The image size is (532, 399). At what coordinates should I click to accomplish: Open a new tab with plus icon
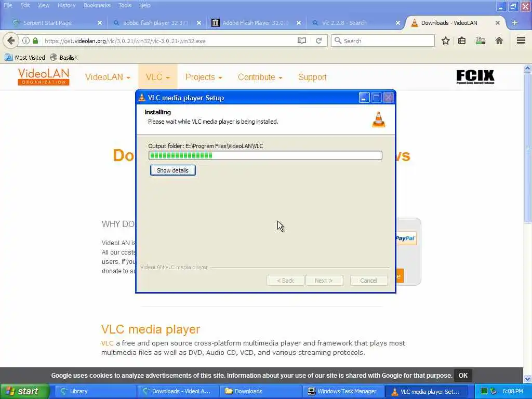(515, 23)
